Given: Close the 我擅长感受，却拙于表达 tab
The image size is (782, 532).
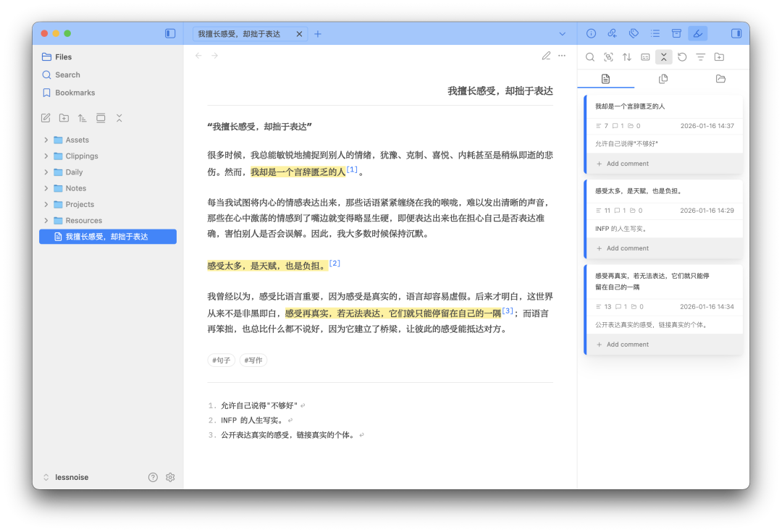Looking at the screenshot, I should pyautogui.click(x=299, y=34).
